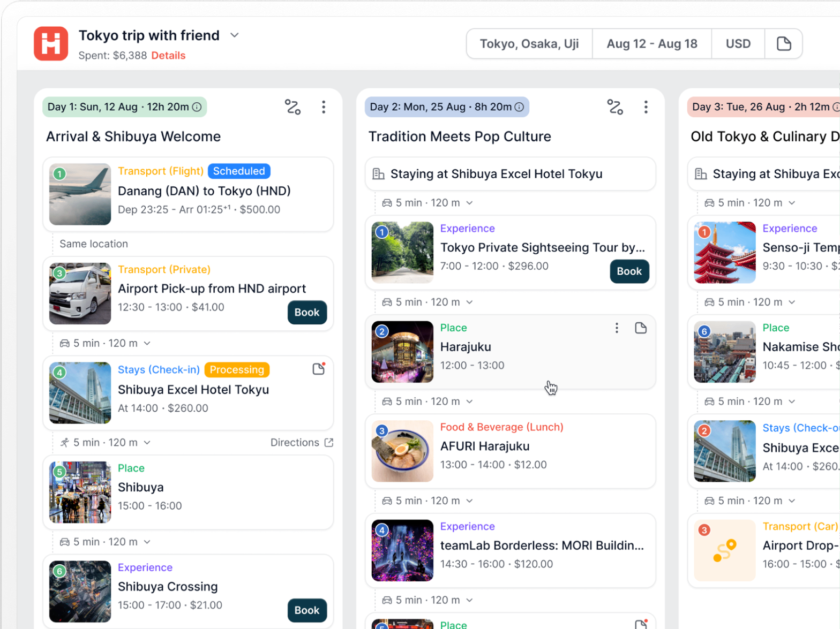The height and width of the screenshot is (629, 840).
Task: Select the Tokyo, Osaka, Uji destinations segment
Action: point(529,44)
